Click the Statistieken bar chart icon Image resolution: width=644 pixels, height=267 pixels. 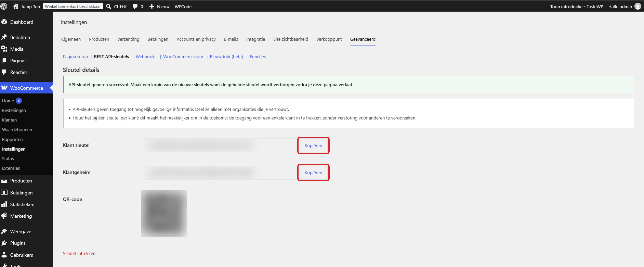[x=4, y=204]
